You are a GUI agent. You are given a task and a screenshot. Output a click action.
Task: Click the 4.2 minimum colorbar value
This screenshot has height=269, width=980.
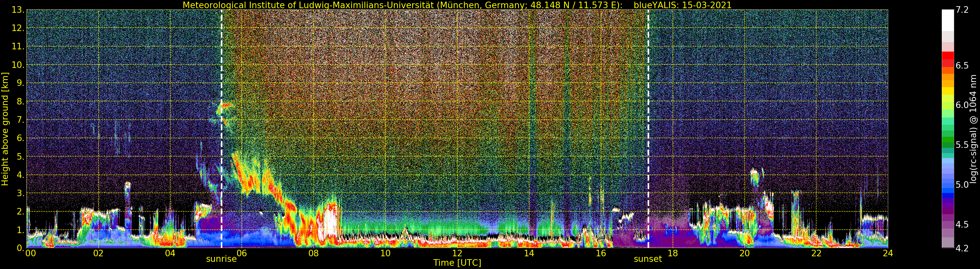962,248
